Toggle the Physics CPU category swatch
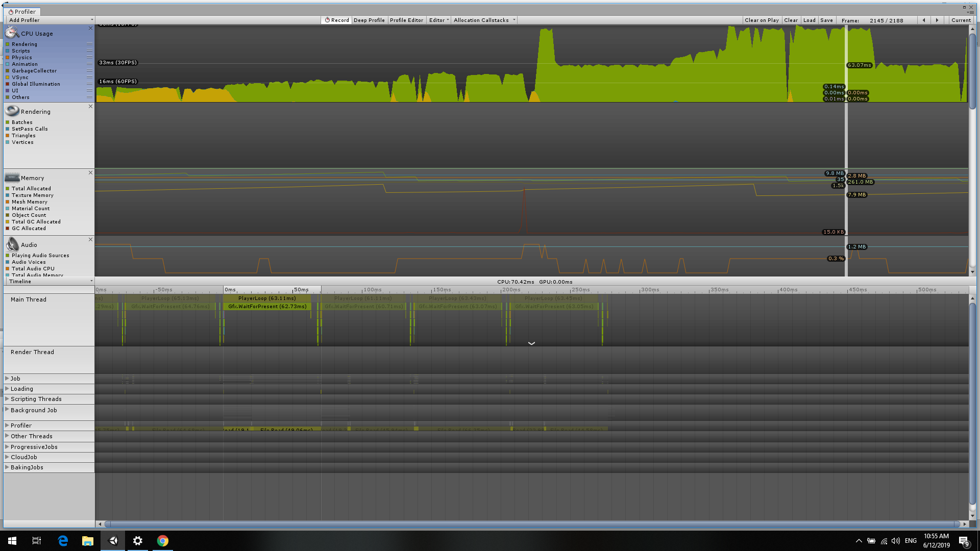The height and width of the screenshot is (551, 980). tap(8, 58)
